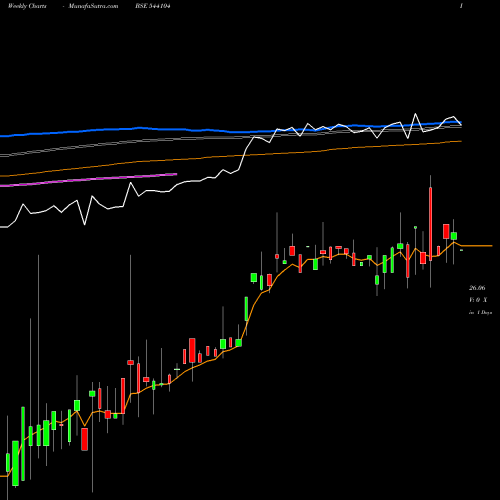Click the 'in 1 Days' label
The height and width of the screenshot is (500, 500).
click(480, 312)
